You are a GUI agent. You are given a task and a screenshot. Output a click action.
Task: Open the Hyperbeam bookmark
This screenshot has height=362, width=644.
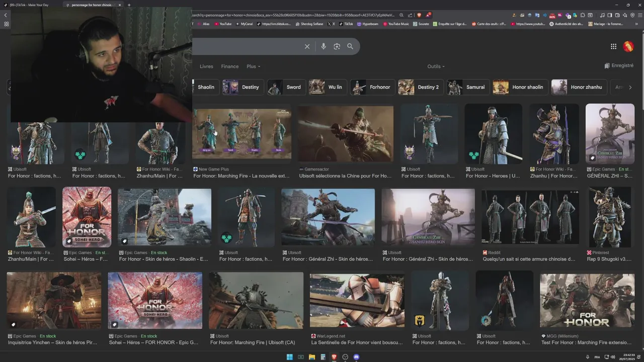pyautogui.click(x=368, y=24)
